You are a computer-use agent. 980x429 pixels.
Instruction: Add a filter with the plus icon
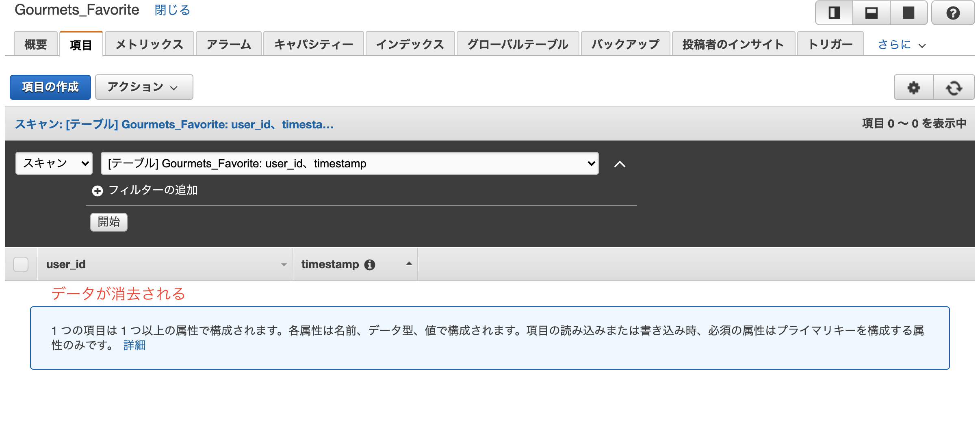click(x=97, y=190)
